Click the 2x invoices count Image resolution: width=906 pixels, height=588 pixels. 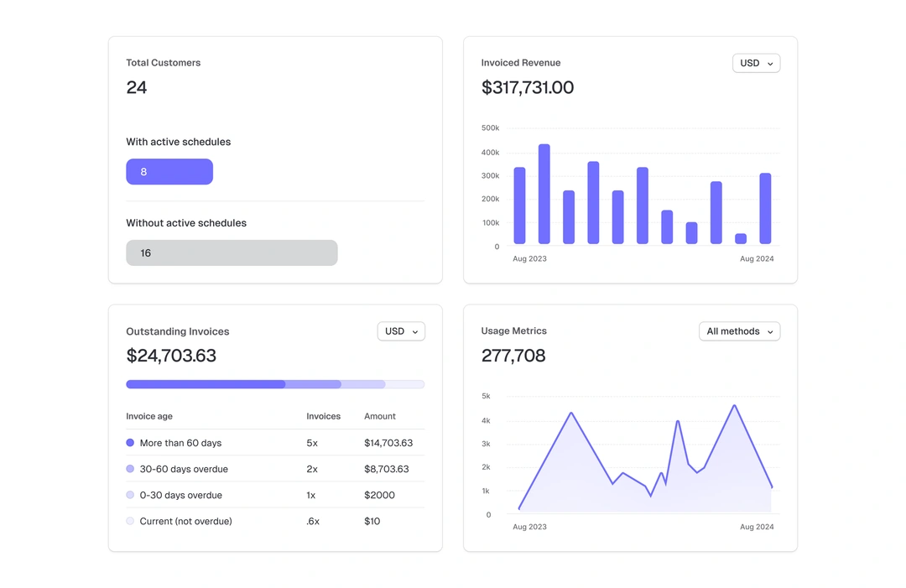pyautogui.click(x=312, y=469)
